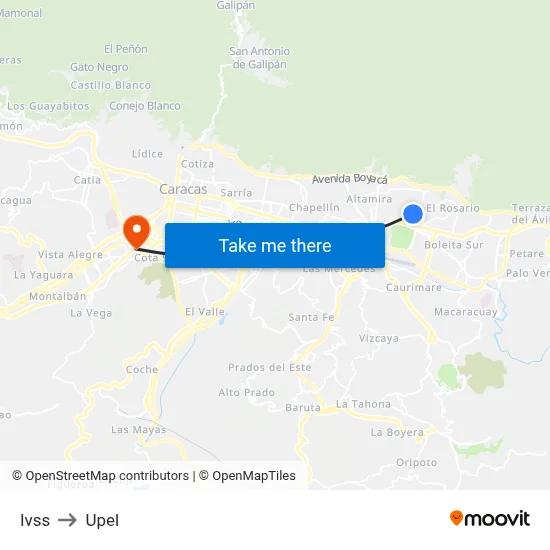This screenshot has width=550, height=550.
Task: Click the Ivss origin text
Action: pyautogui.click(x=35, y=520)
